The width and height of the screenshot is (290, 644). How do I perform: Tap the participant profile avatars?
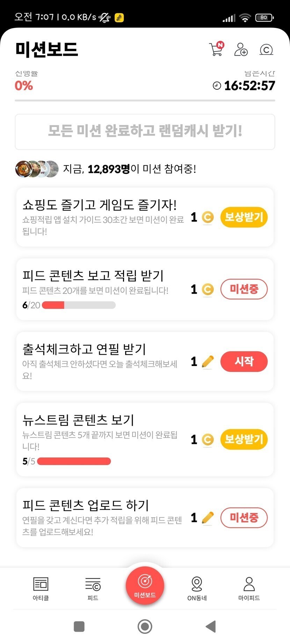(x=37, y=169)
